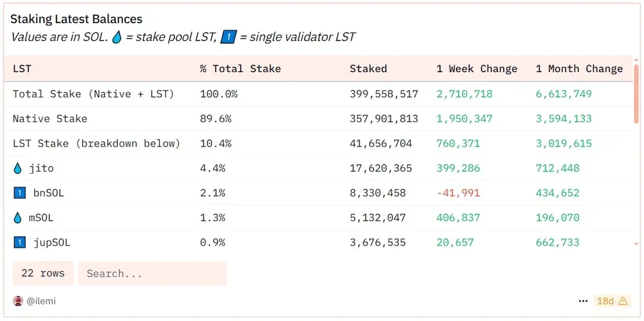The height and width of the screenshot is (321, 644).
Task: Select the mSOL row label
Action: coord(41,217)
